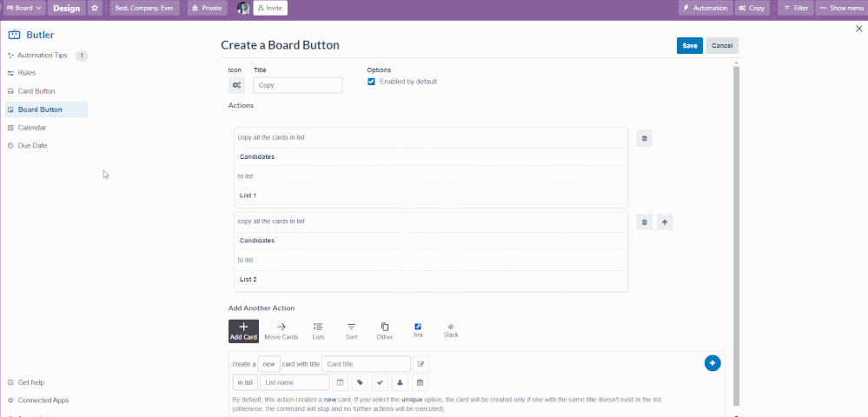The height and width of the screenshot is (417, 868).
Task: Click the member avatar in header
Action: pyautogui.click(x=243, y=9)
